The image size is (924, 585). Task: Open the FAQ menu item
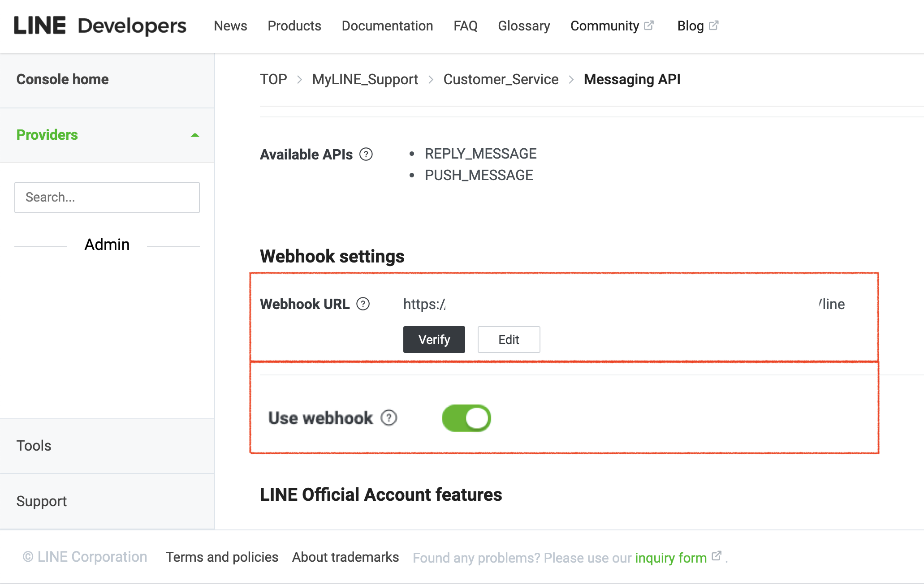coord(466,26)
